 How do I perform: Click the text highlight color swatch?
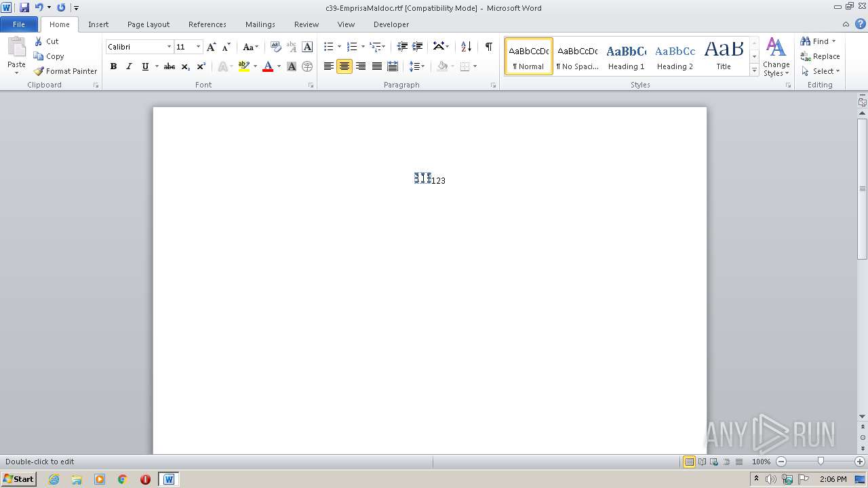[x=244, y=66]
